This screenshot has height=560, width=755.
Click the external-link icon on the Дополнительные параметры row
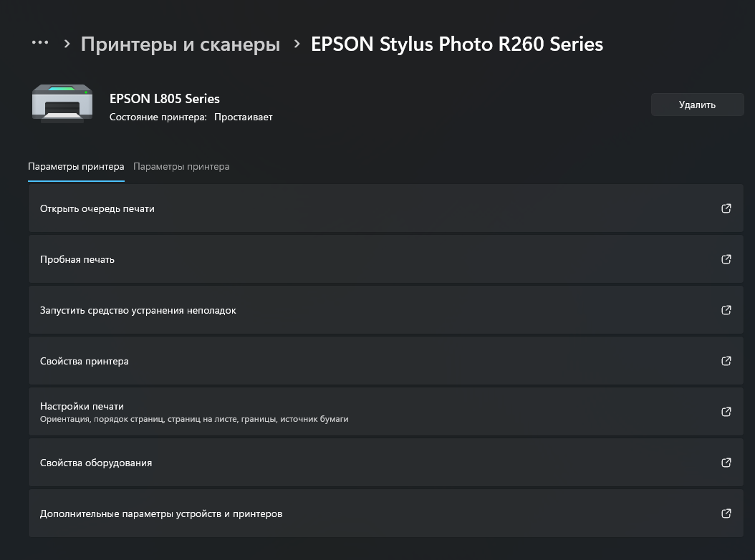726,513
